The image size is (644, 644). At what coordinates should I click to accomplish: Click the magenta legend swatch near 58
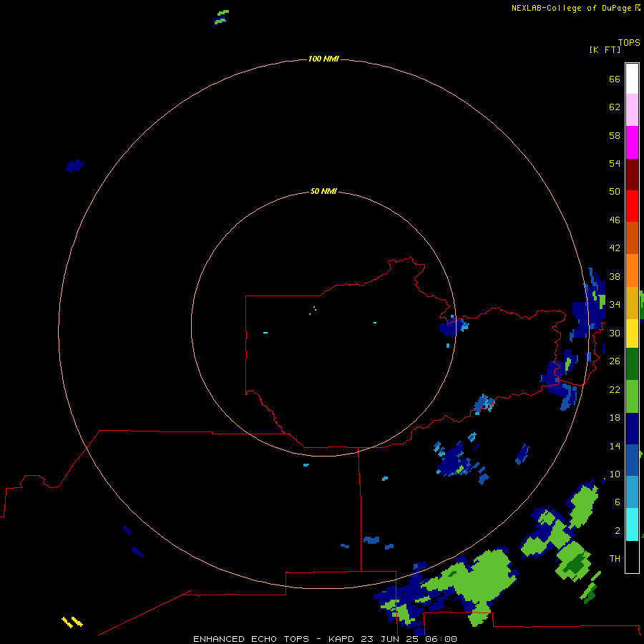[632, 142]
